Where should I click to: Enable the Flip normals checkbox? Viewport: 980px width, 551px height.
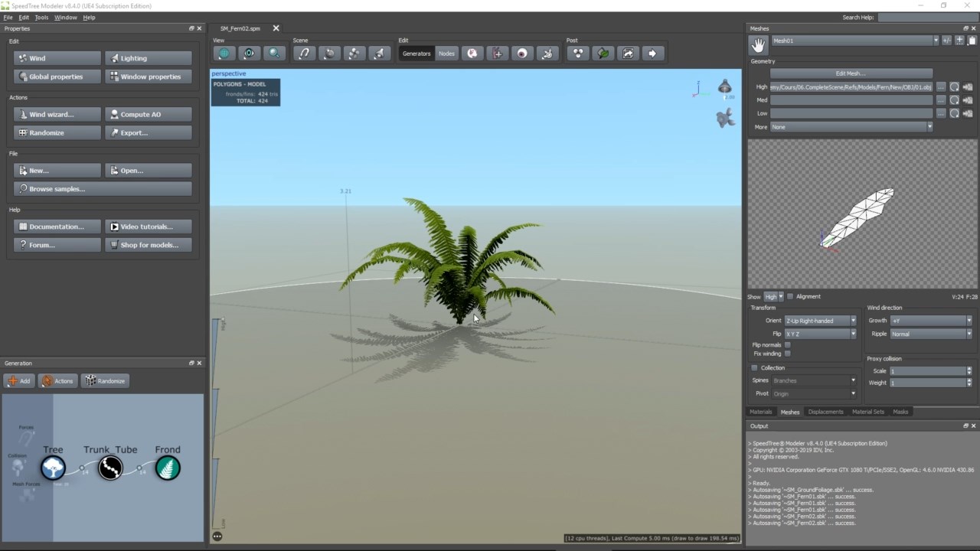point(787,345)
